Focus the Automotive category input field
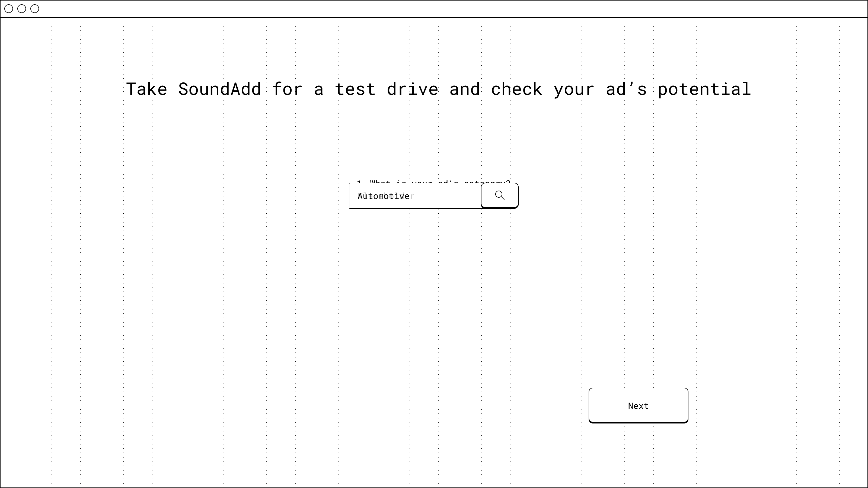 pos(415,196)
